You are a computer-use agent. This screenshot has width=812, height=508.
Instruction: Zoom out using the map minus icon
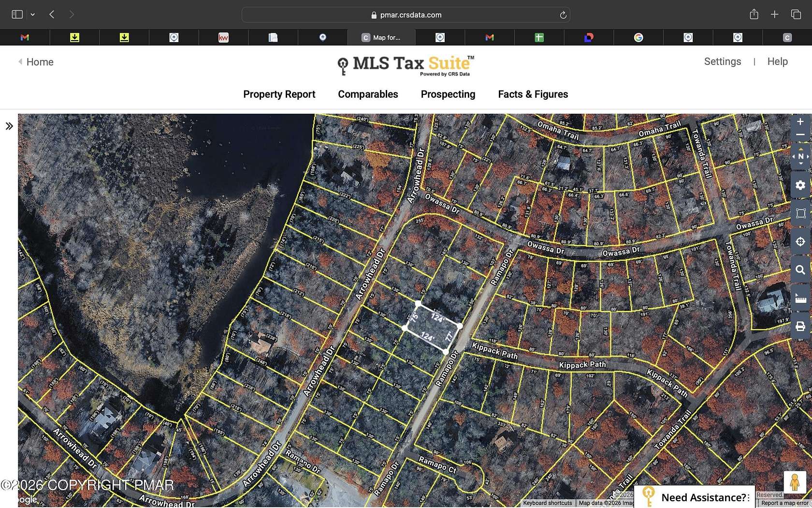pos(800,135)
